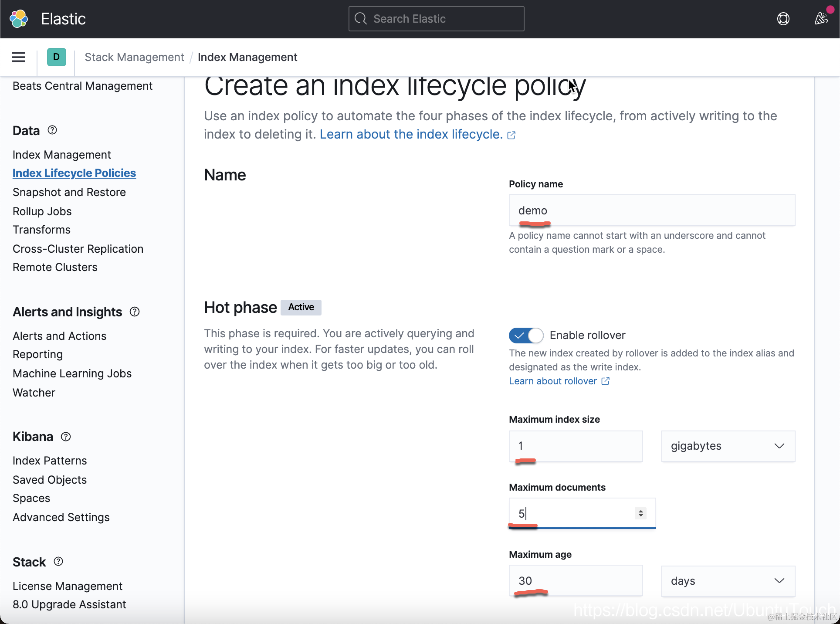Viewport: 840px width, 624px height.
Task: Click the D space avatar
Action: click(x=56, y=57)
